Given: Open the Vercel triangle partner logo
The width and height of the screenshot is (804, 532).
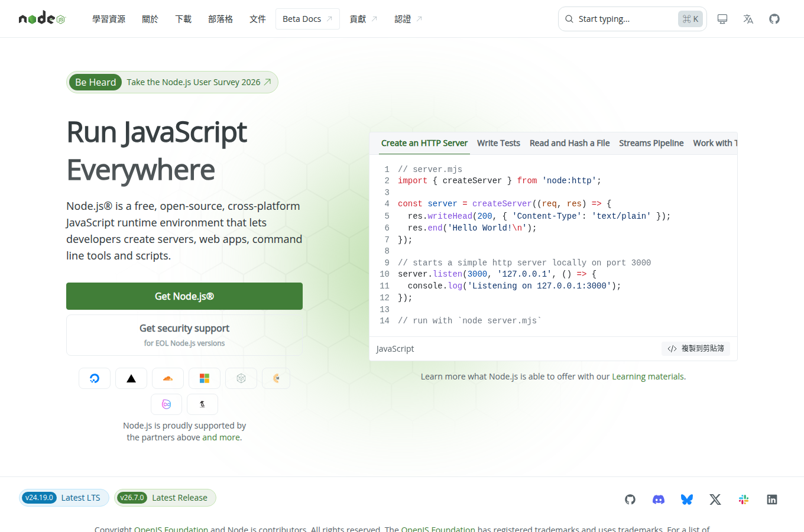Looking at the screenshot, I should [131, 378].
